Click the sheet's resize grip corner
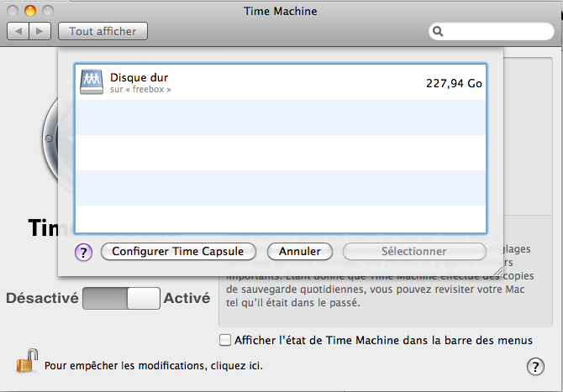Screen dimensions: 563x392 click(497, 270)
